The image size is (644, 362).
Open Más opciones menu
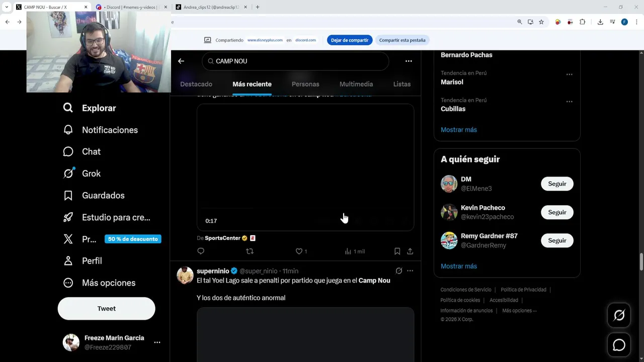(x=99, y=283)
